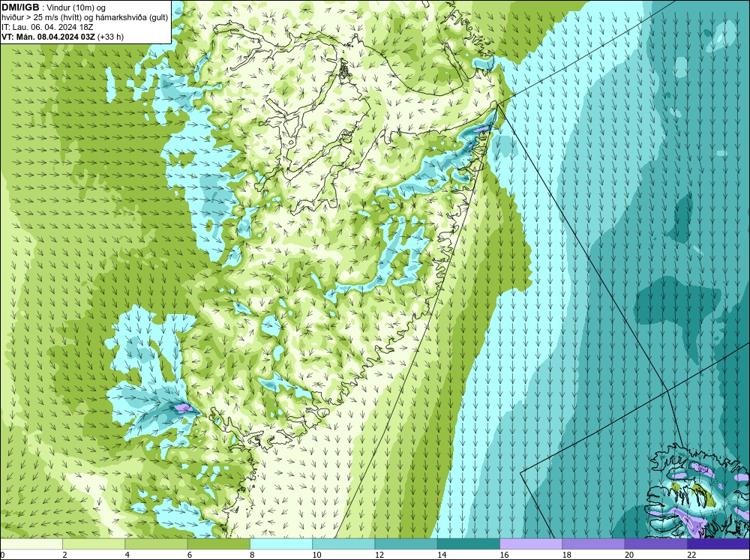This screenshot has width=750, height=560.
Task: Click the 'Vindur (10m) og' label
Action: 76,7
